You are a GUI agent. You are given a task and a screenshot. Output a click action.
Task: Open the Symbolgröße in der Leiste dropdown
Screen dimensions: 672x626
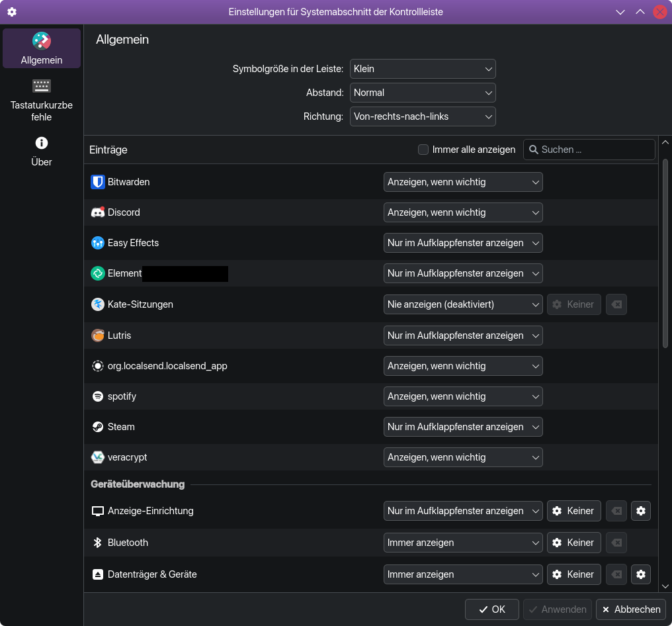(x=423, y=69)
